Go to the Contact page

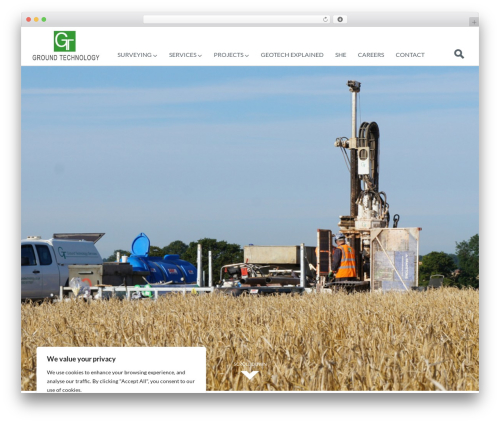point(410,55)
